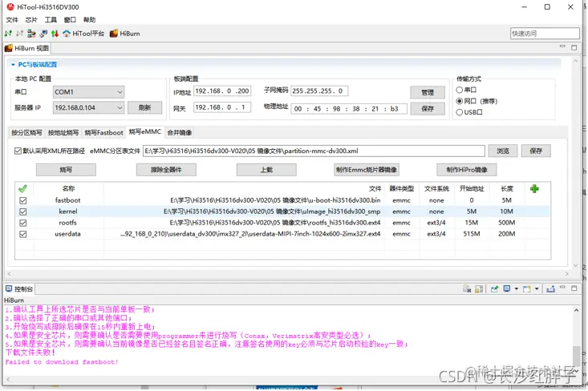The image size is (588, 391).
Task: Switch to 烧写eMMC tab
Action: 145,132
